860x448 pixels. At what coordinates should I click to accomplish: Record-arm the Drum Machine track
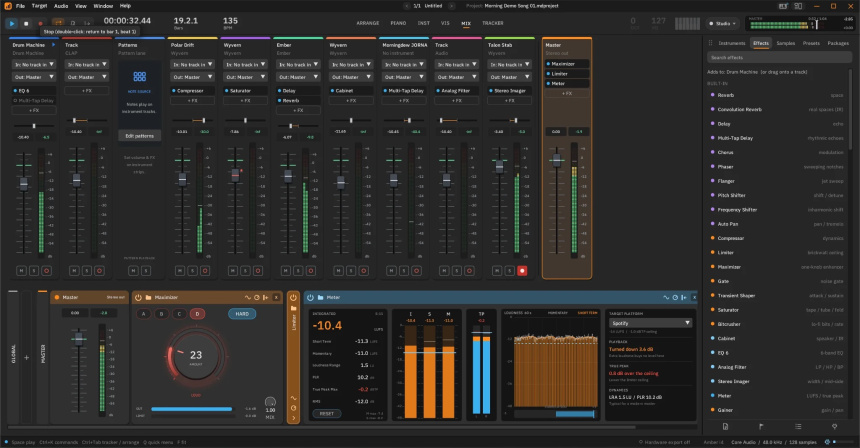tap(47, 271)
